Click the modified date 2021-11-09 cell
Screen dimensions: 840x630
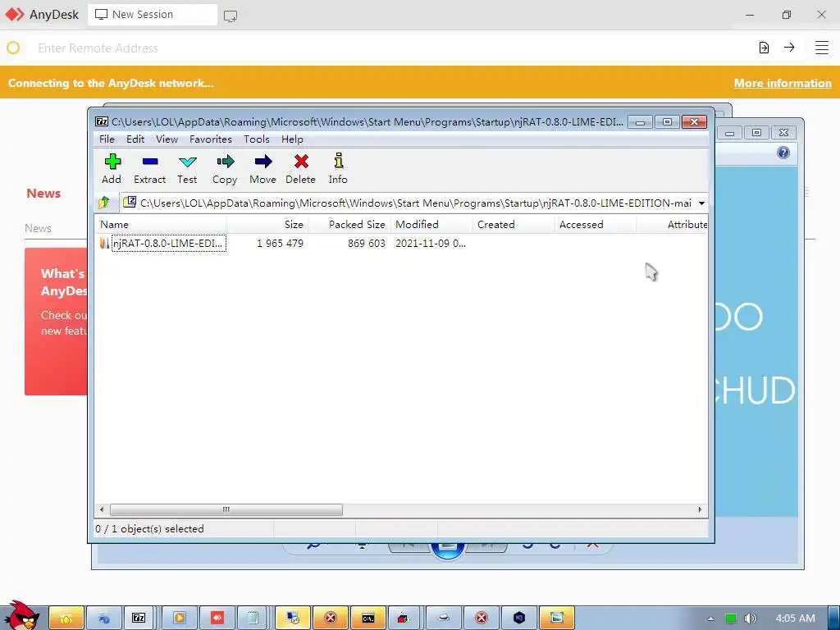point(430,243)
